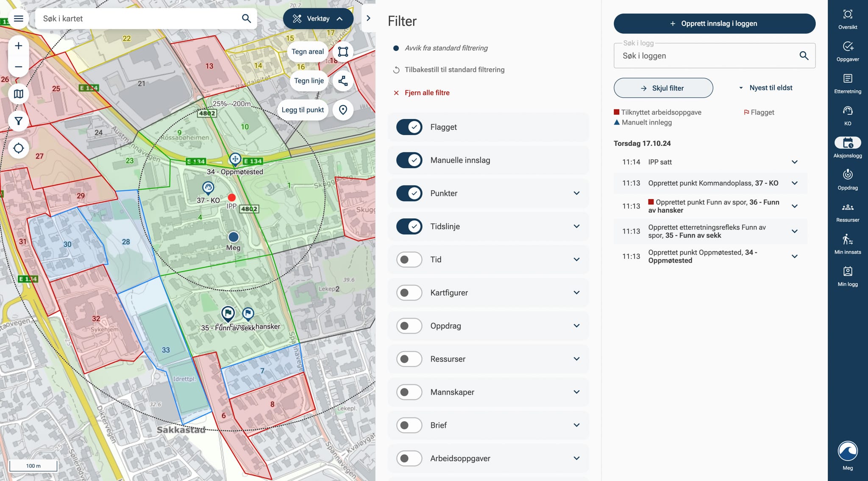Click Opprett innslag i loggen button
Screen dimensions: 868x481
714,24
